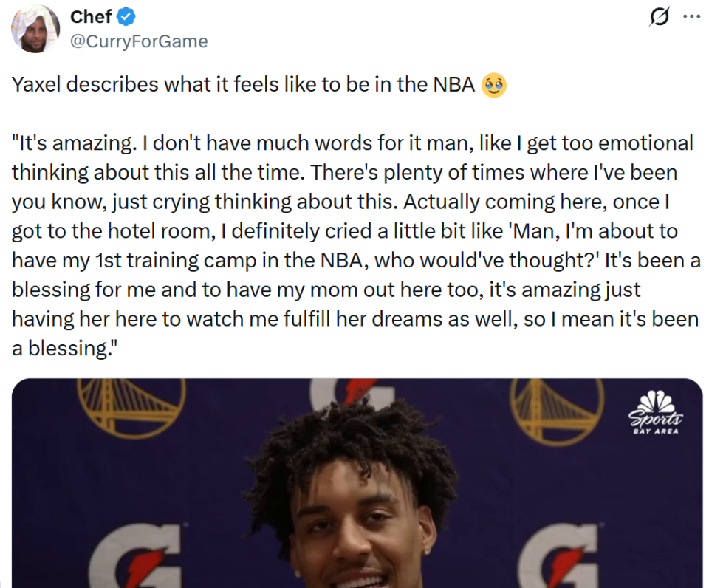Click the lower-right Gatorade logo in video

pos(561,555)
